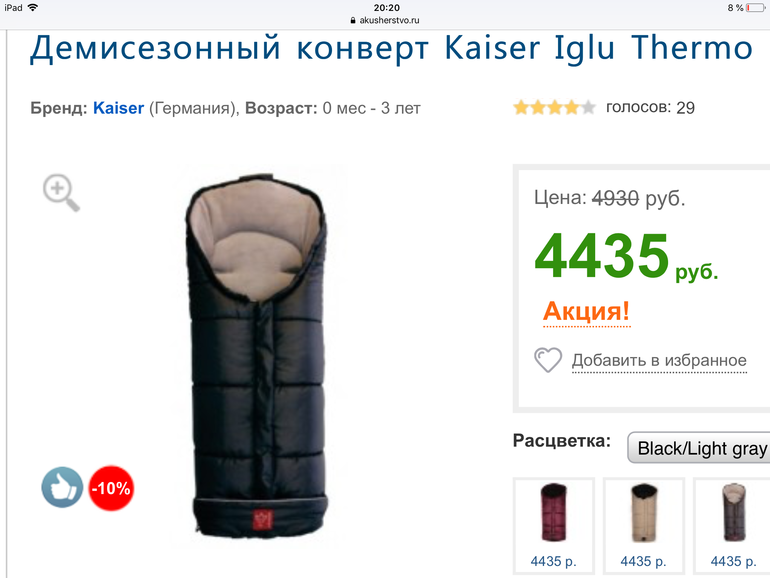The image size is (770, 578).
Task: Tap the Wi-Fi status icon
Action: coord(33,7)
